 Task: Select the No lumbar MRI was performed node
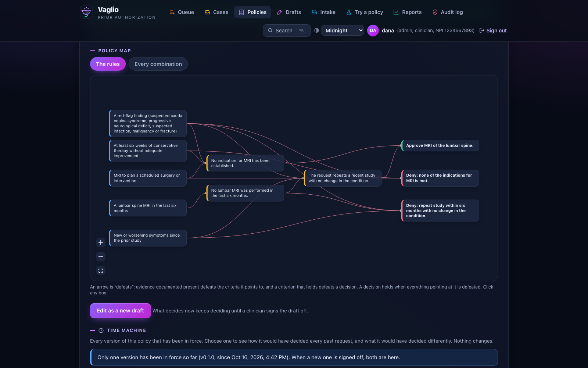[x=245, y=193]
